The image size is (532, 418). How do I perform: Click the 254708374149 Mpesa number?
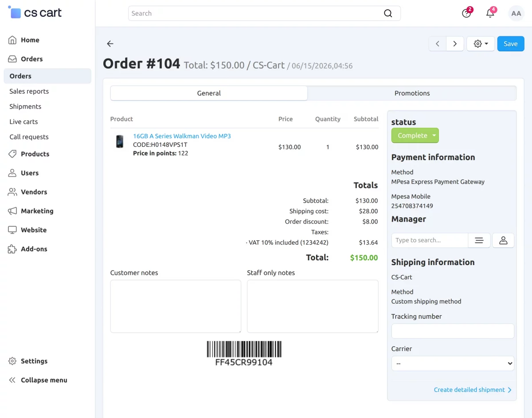click(412, 206)
